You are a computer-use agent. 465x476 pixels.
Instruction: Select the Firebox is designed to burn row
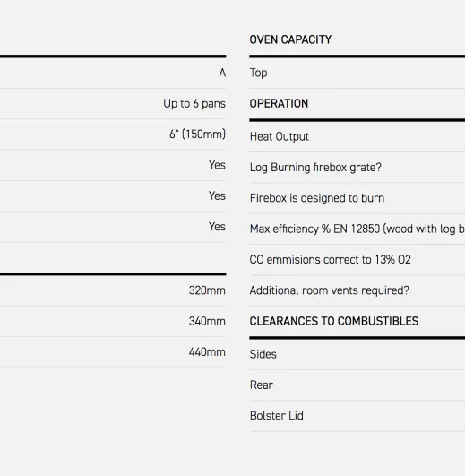tap(357, 198)
